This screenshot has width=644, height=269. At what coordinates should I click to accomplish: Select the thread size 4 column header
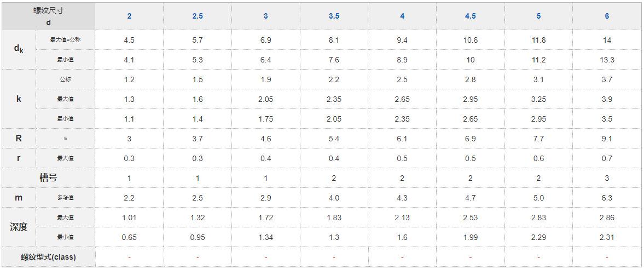[x=402, y=16]
